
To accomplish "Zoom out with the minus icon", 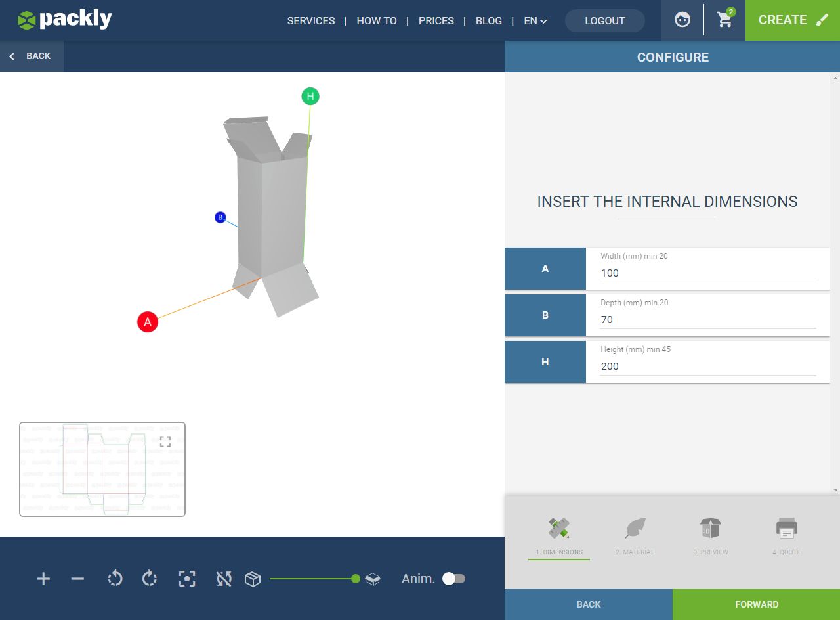I will tap(77, 579).
